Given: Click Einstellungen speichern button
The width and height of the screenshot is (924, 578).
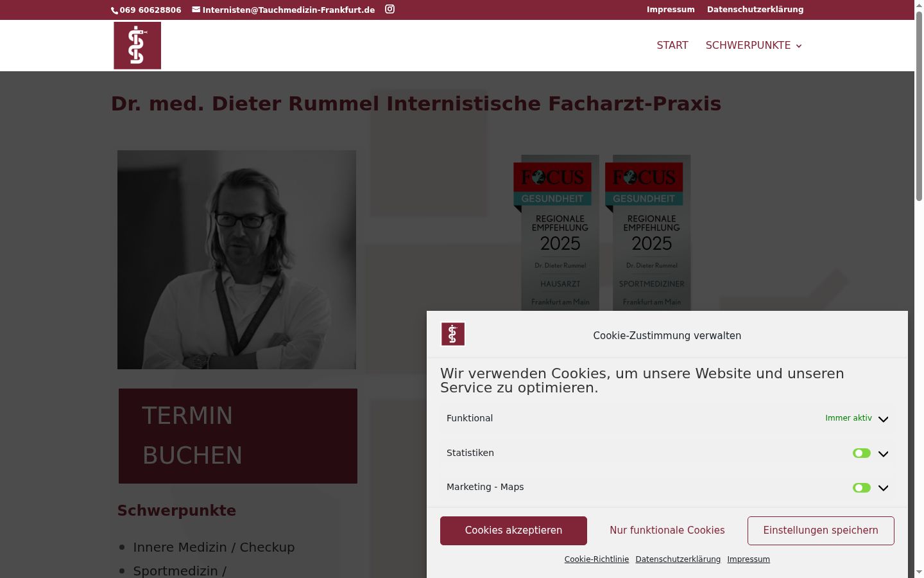Looking at the screenshot, I should click(821, 530).
